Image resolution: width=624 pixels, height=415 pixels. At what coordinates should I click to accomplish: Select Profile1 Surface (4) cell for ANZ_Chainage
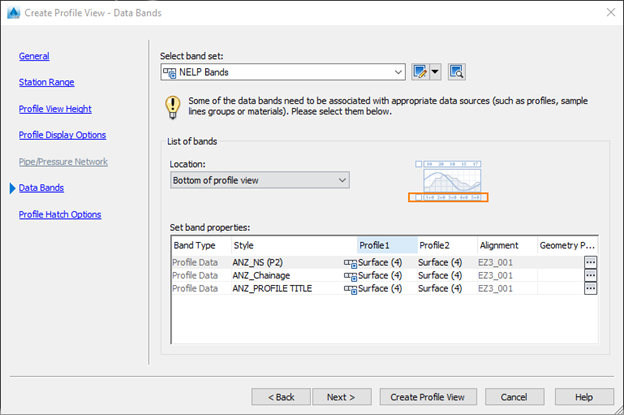(386, 276)
